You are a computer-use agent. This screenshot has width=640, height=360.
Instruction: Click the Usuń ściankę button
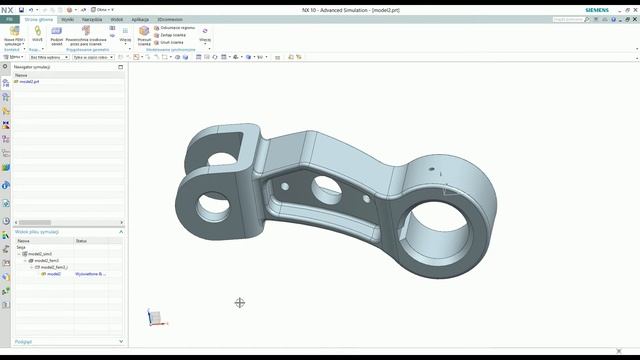169,42
